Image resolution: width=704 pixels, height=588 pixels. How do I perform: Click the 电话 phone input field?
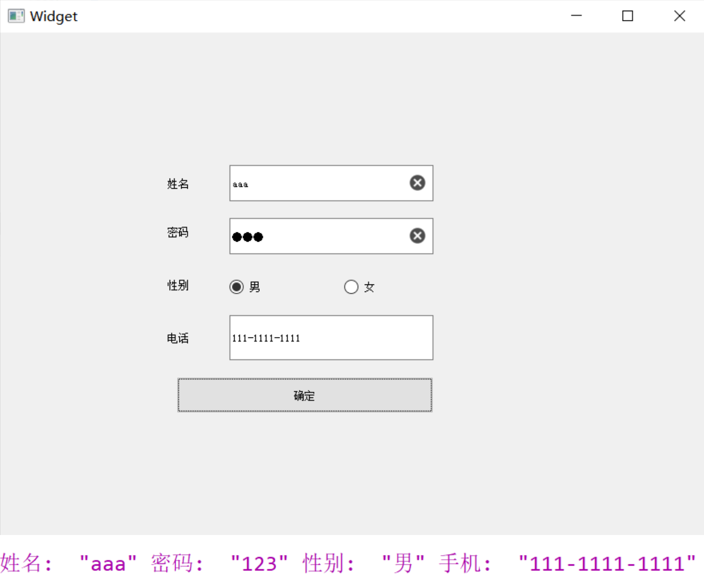(x=331, y=337)
